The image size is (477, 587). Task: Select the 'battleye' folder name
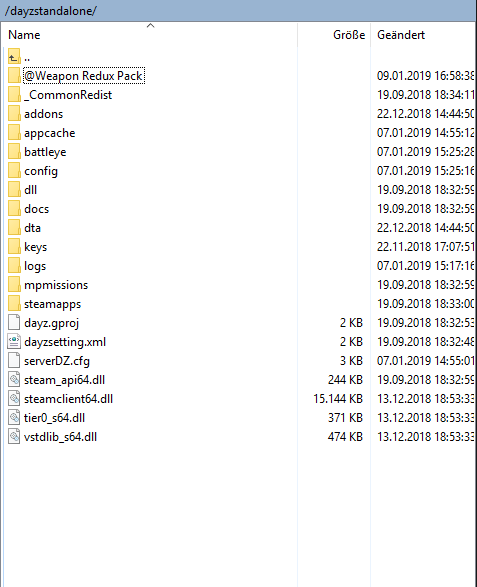(x=45, y=152)
